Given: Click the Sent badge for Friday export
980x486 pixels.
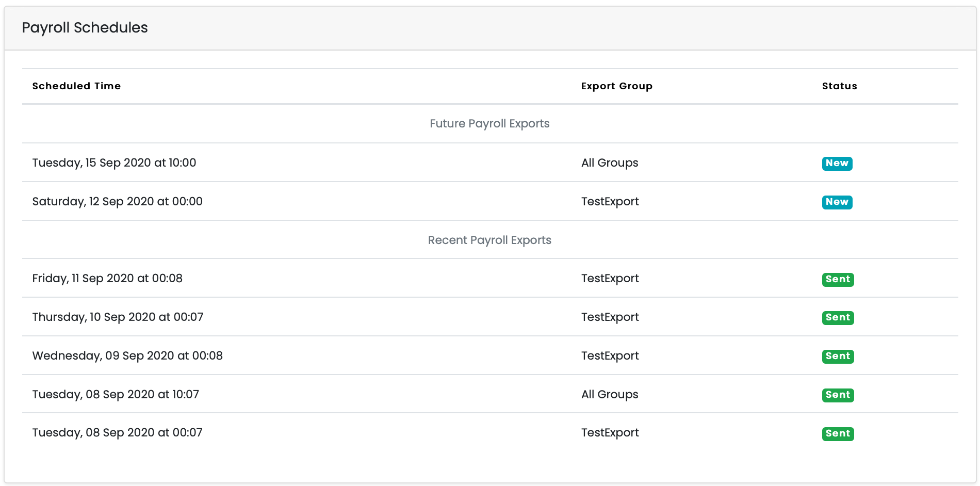Looking at the screenshot, I should tap(838, 279).
